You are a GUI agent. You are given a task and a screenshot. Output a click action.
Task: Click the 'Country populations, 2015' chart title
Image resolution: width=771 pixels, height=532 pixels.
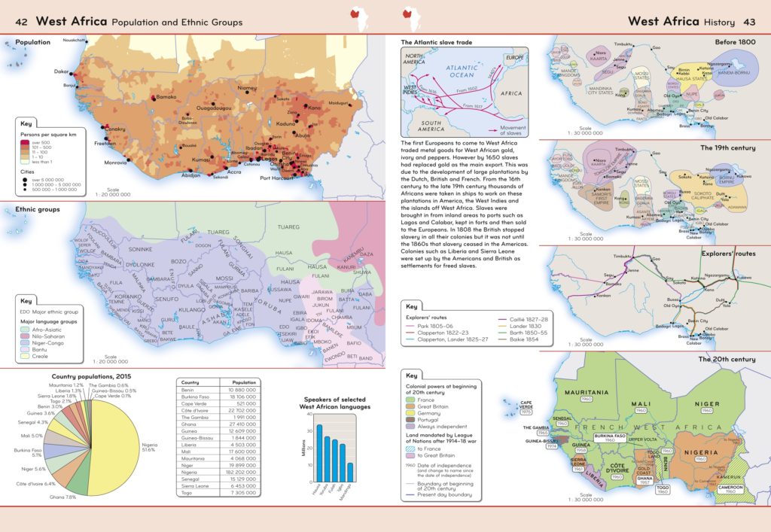[91, 376]
